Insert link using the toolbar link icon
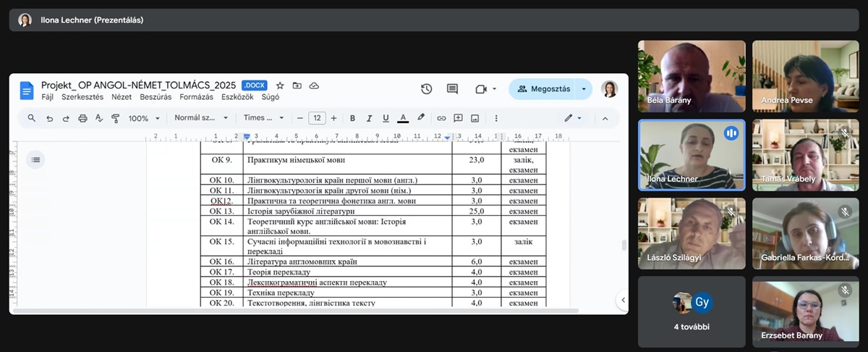This screenshot has height=352, width=868. point(441,118)
